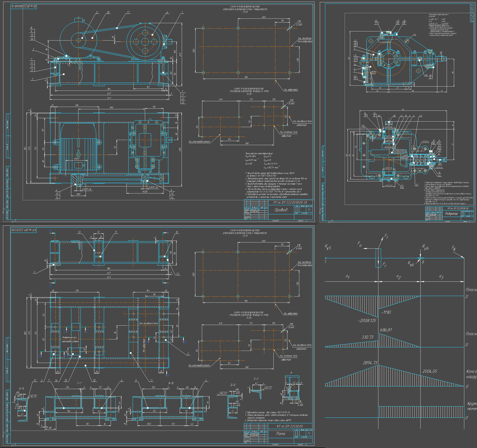
Task: Click section view label 'В-В'
Action: click(x=171, y=383)
